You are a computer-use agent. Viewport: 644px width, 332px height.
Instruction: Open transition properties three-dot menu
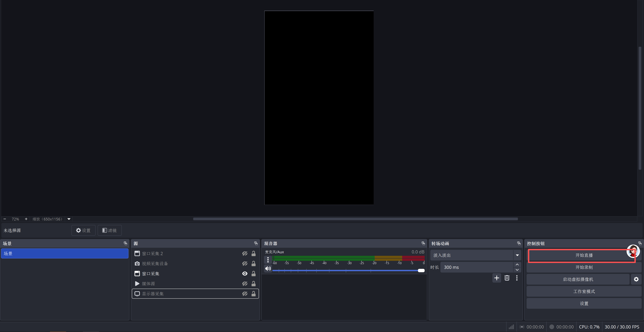pyautogui.click(x=517, y=278)
